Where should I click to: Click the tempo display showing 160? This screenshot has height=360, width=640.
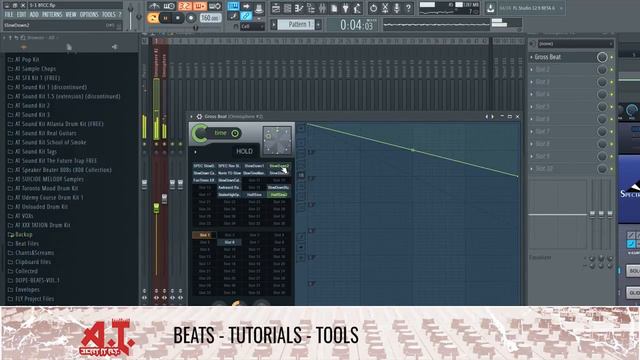[211, 18]
